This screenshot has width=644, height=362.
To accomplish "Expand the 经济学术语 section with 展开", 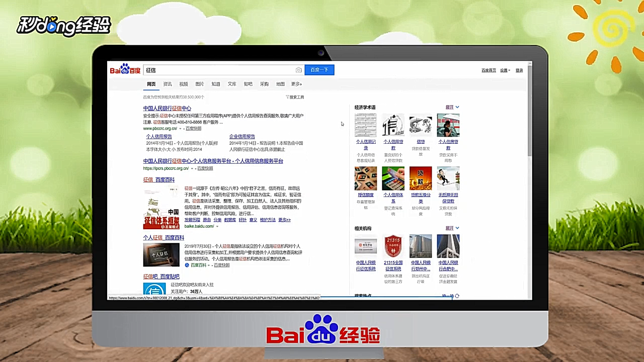I will pyautogui.click(x=452, y=108).
